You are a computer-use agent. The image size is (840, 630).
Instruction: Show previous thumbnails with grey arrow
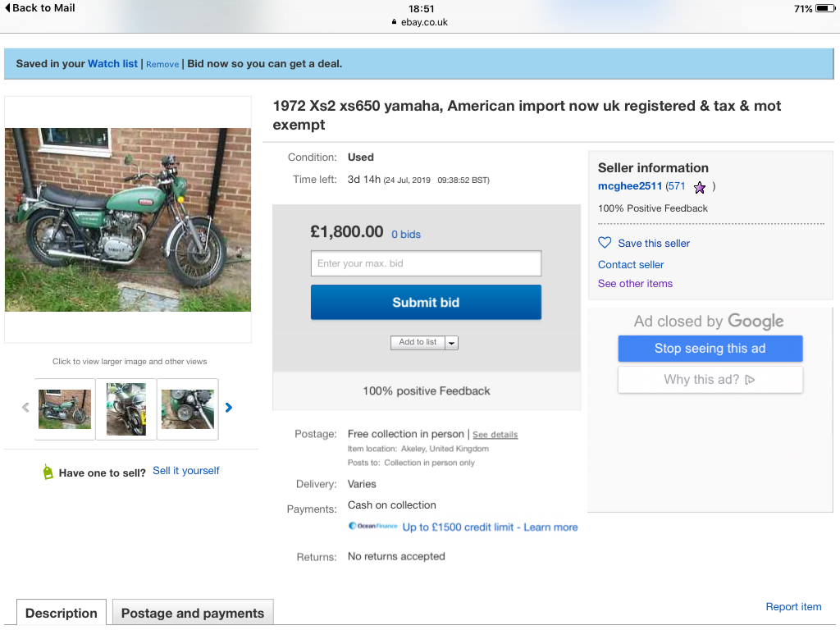[25, 408]
